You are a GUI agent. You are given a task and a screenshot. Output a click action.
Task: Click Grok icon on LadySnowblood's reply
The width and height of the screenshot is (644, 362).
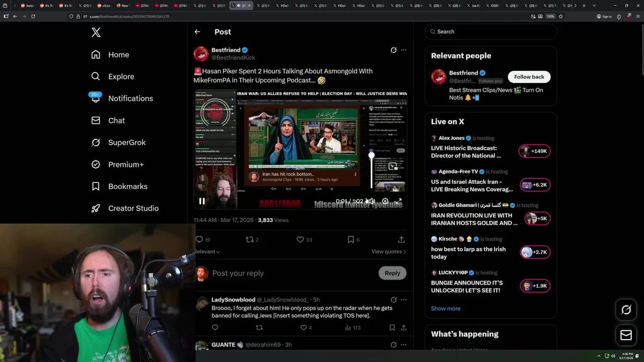[x=393, y=300]
